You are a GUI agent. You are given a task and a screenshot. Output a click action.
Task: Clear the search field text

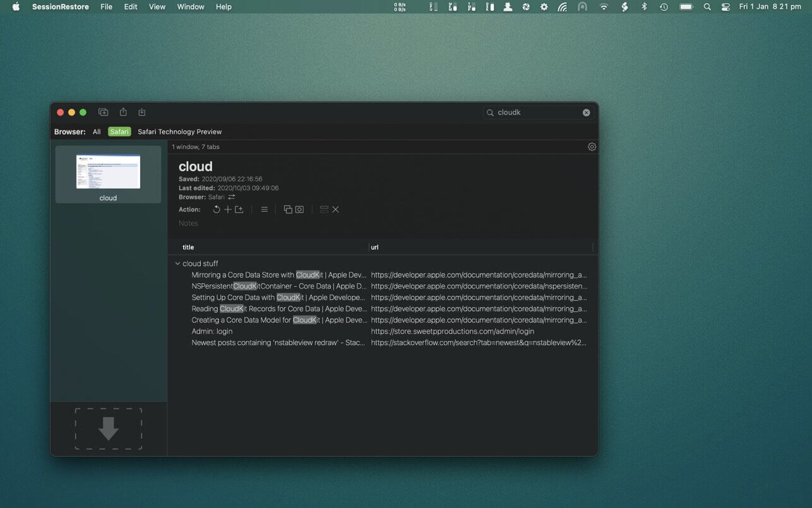click(x=586, y=112)
